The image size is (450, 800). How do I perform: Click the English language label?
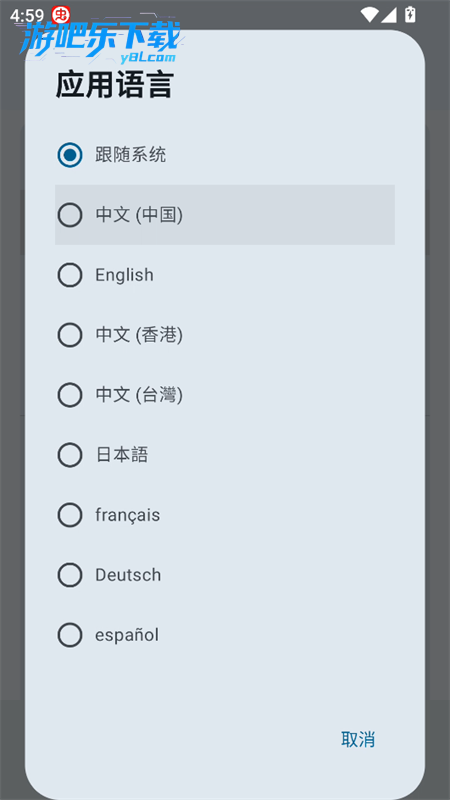point(124,276)
